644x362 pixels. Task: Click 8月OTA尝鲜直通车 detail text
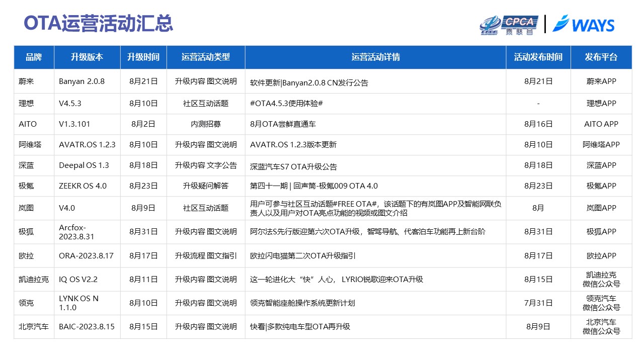(x=283, y=124)
